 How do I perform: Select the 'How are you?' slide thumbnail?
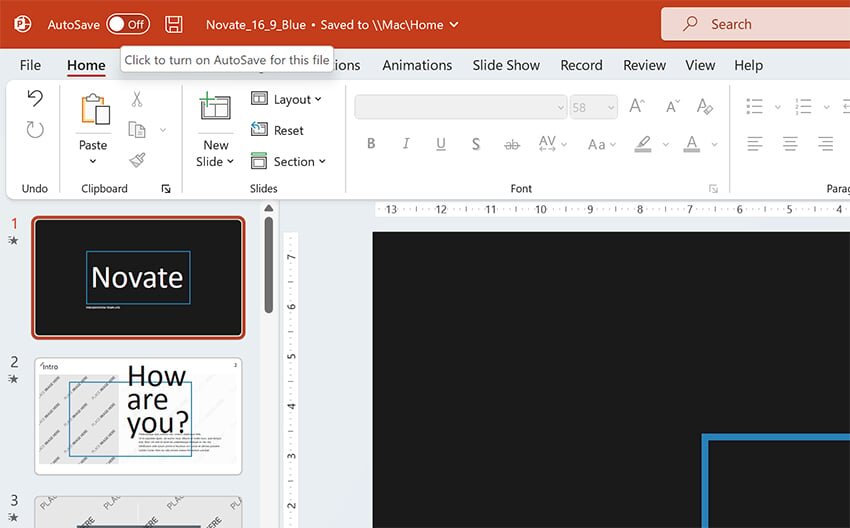tap(138, 416)
